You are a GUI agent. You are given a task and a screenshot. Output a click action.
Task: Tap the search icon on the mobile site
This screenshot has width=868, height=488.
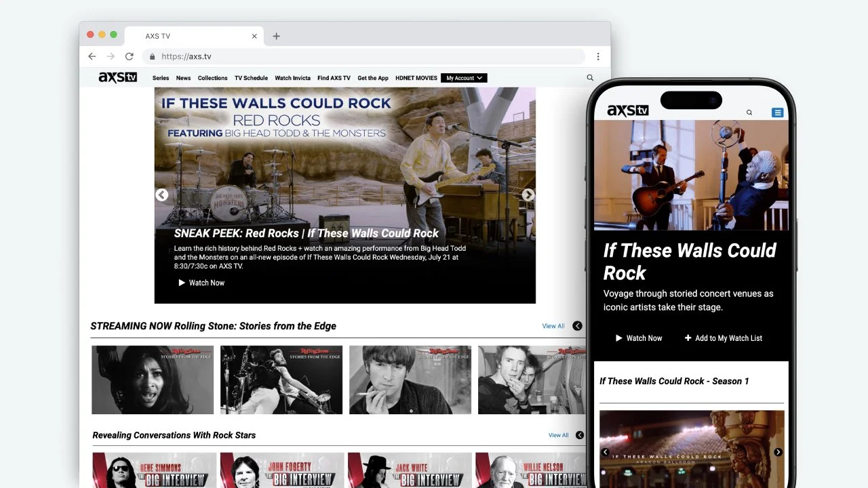(x=749, y=112)
